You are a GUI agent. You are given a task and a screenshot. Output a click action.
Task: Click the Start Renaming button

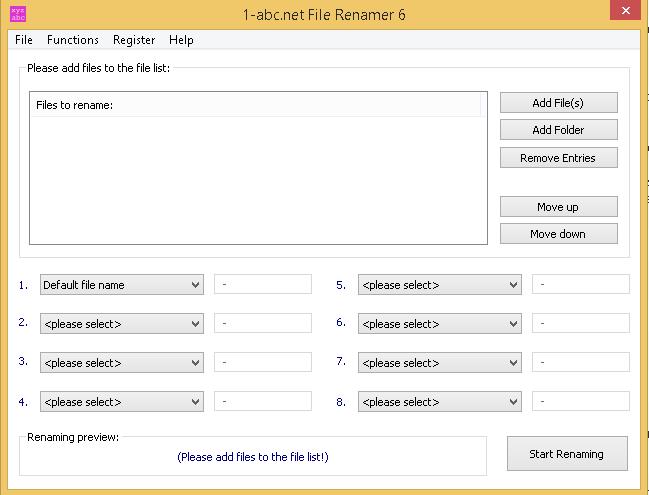[567, 454]
